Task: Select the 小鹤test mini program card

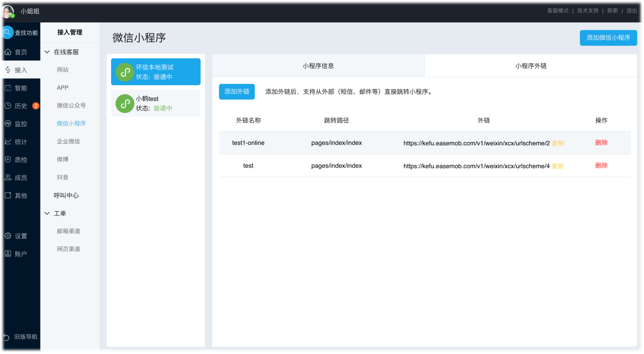Action: (x=156, y=103)
